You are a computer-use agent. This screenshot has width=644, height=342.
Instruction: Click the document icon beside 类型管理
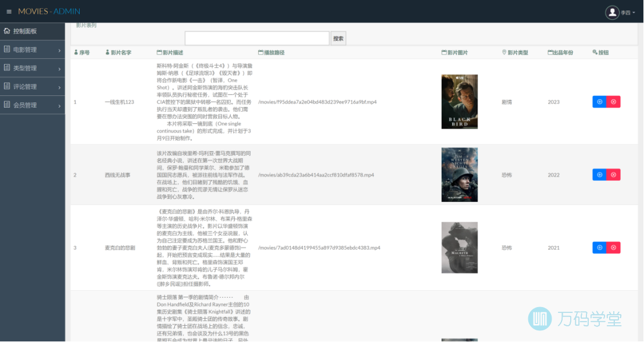tap(7, 68)
